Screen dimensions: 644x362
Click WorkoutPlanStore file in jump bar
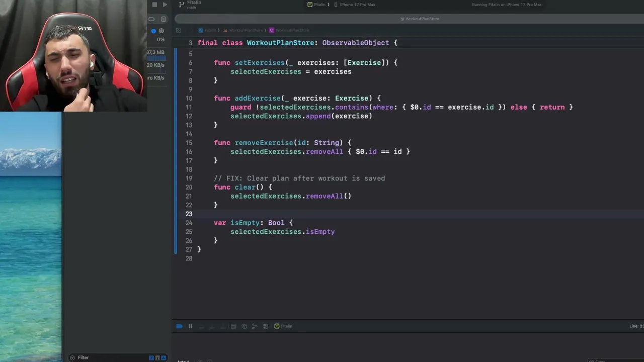pos(243,30)
